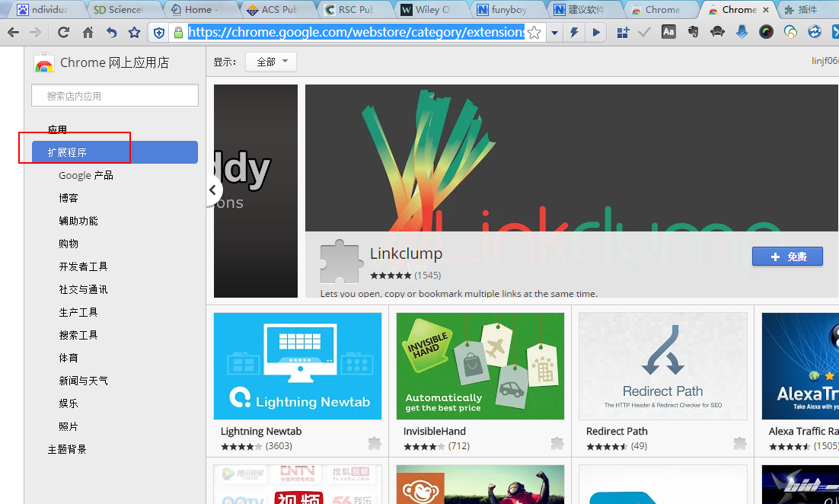Open the 购物 subcategory
Viewport: 839px width, 504px height.
pos(69,244)
